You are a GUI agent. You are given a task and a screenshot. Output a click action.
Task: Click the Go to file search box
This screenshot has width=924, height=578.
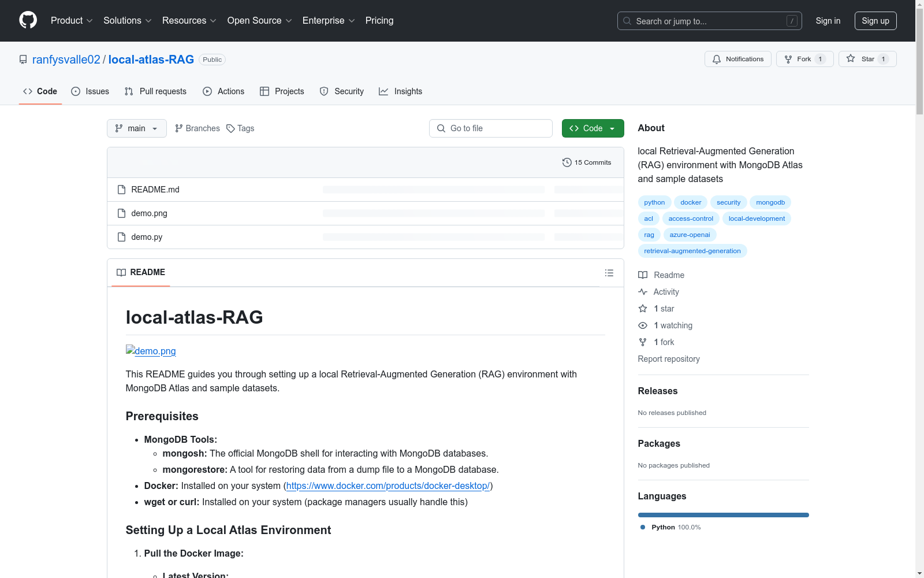(491, 128)
